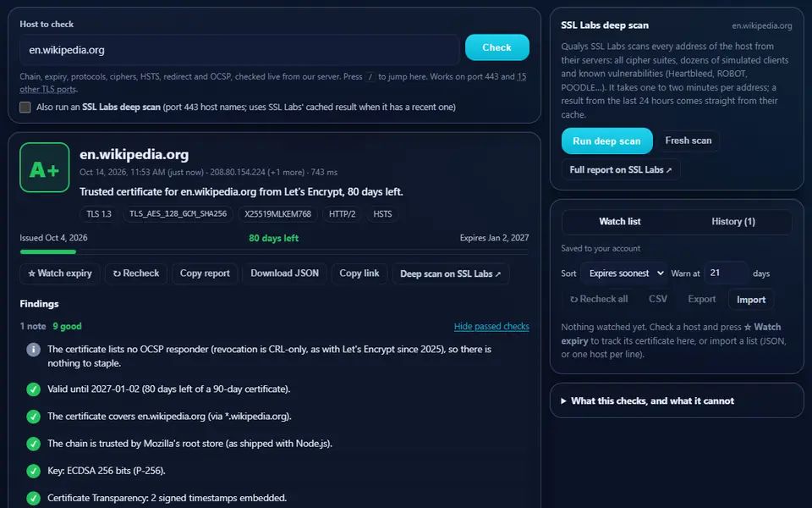The image size is (812, 508).
Task: Click the certificate validity progress bar
Action: click(274, 252)
